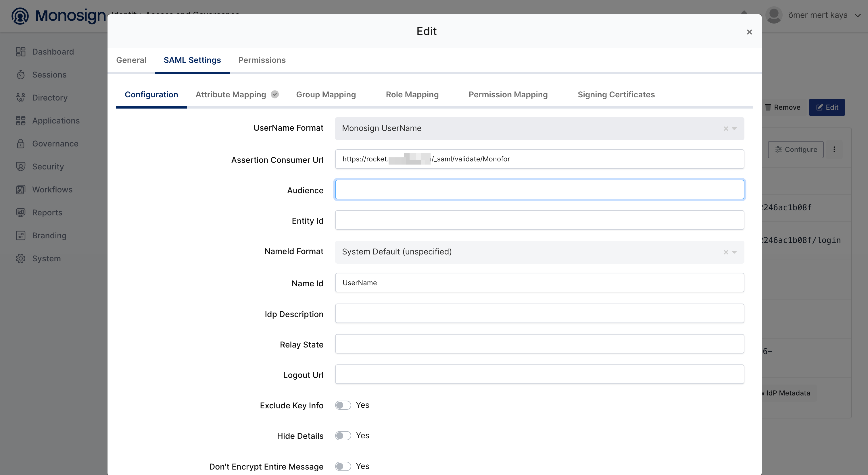Image resolution: width=868 pixels, height=475 pixels.
Task: Click the Logout Url input field
Action: (539, 374)
